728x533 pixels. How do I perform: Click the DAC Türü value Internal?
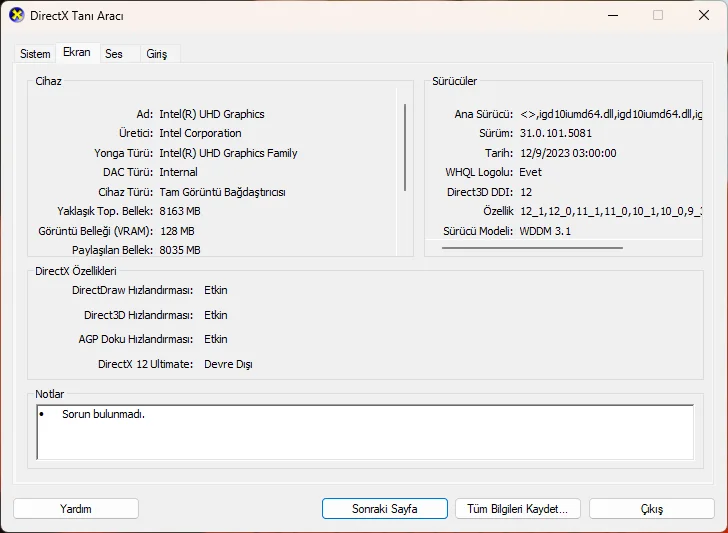point(178,172)
